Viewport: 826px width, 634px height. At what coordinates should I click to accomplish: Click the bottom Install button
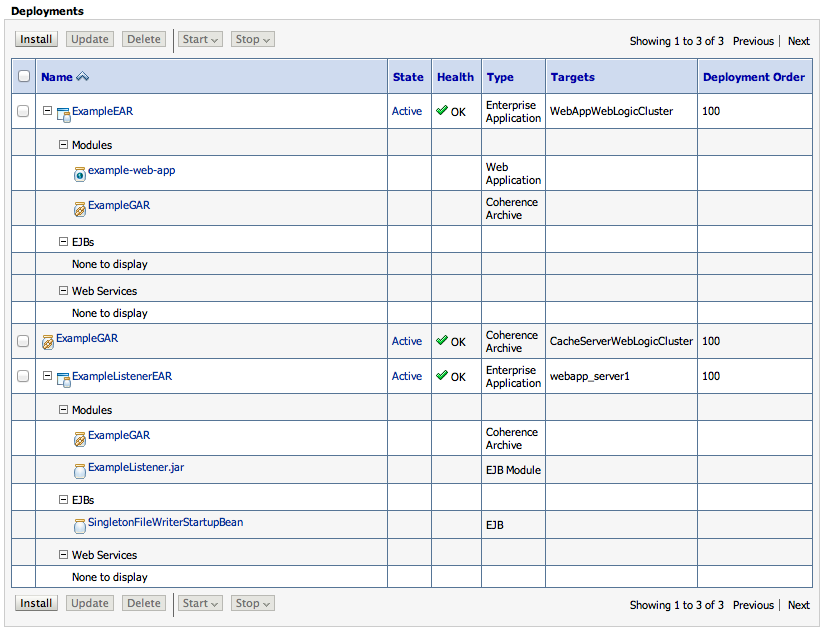[x=36, y=603]
